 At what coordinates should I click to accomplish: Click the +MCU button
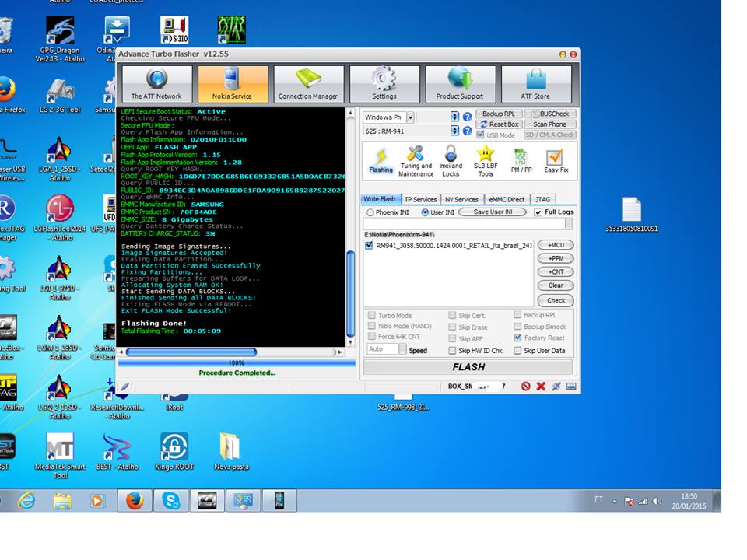pos(556,245)
